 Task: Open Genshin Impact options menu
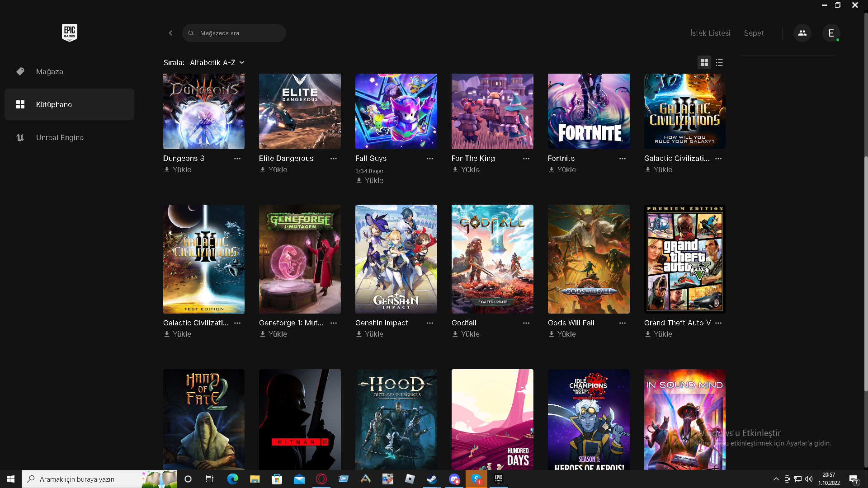click(x=430, y=323)
